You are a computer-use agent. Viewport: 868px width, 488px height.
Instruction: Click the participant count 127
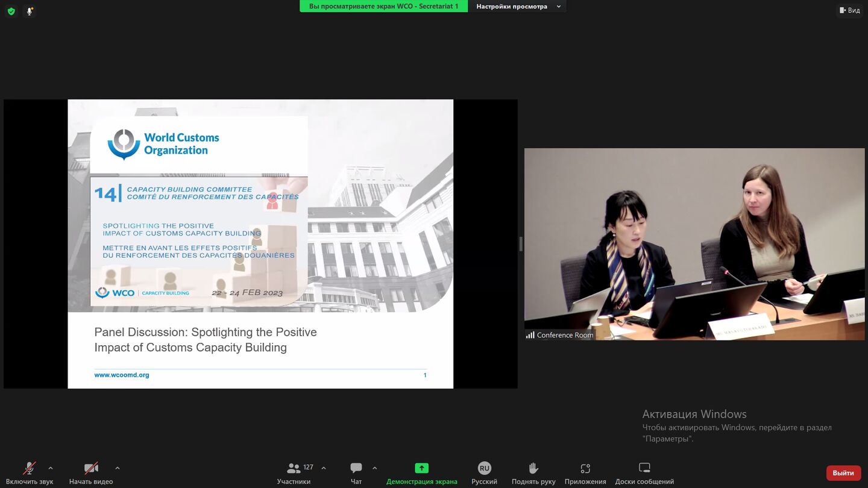tap(308, 467)
